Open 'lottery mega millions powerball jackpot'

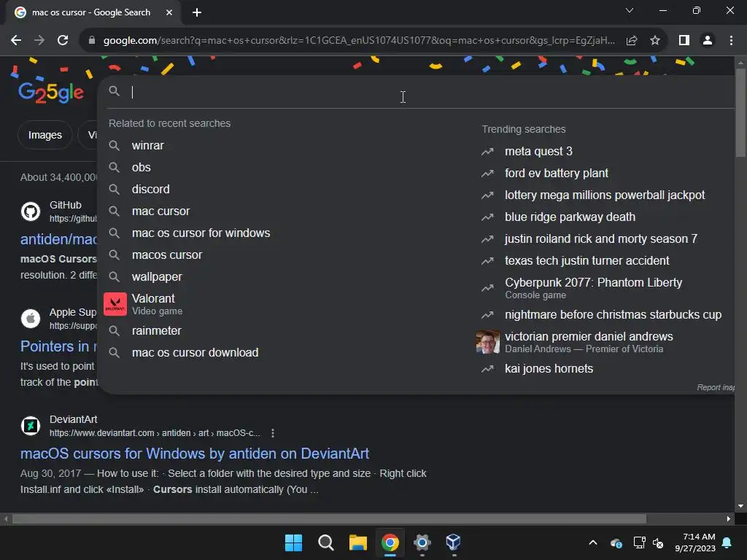pos(605,195)
